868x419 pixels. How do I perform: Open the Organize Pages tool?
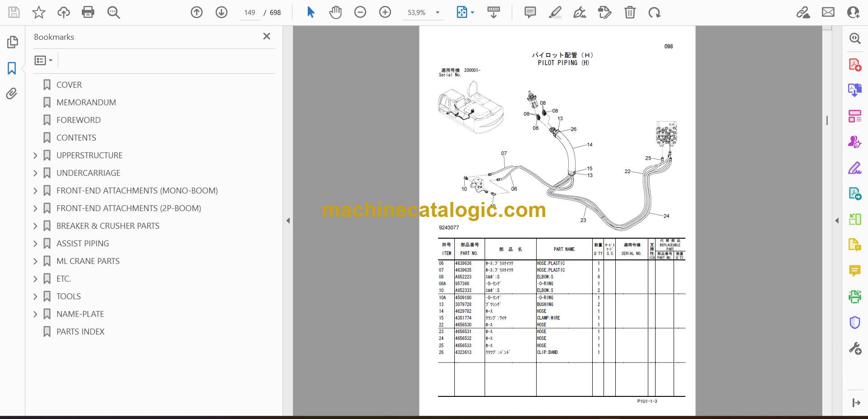[855, 116]
